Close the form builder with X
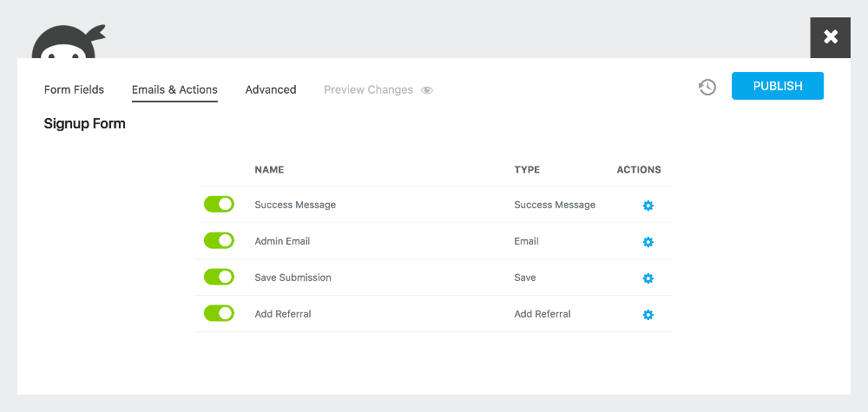Viewport: 868px width, 412px height. (831, 37)
